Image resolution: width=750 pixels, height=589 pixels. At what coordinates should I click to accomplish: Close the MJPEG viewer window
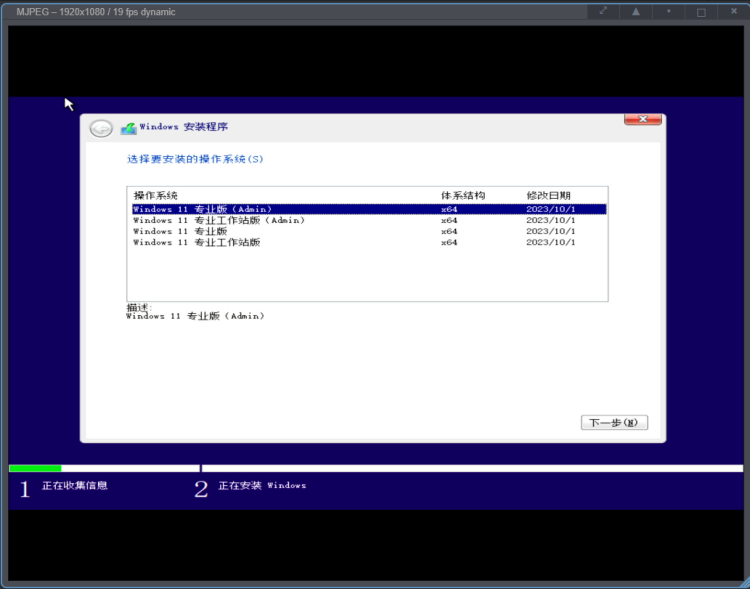[734, 11]
